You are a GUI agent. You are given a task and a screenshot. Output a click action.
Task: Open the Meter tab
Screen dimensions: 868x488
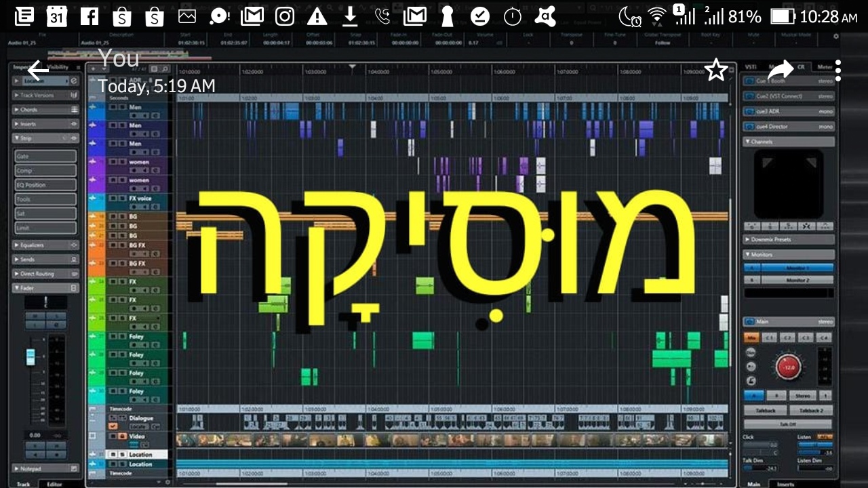point(825,67)
